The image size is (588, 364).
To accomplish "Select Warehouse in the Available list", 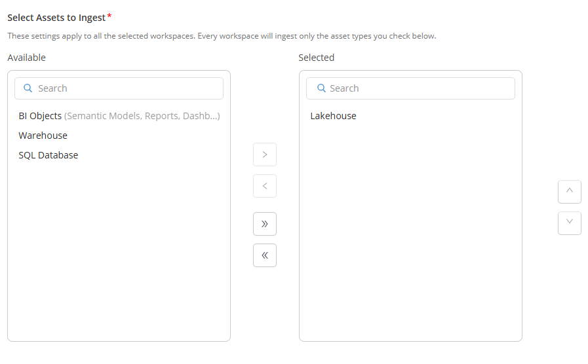I will tap(43, 136).
